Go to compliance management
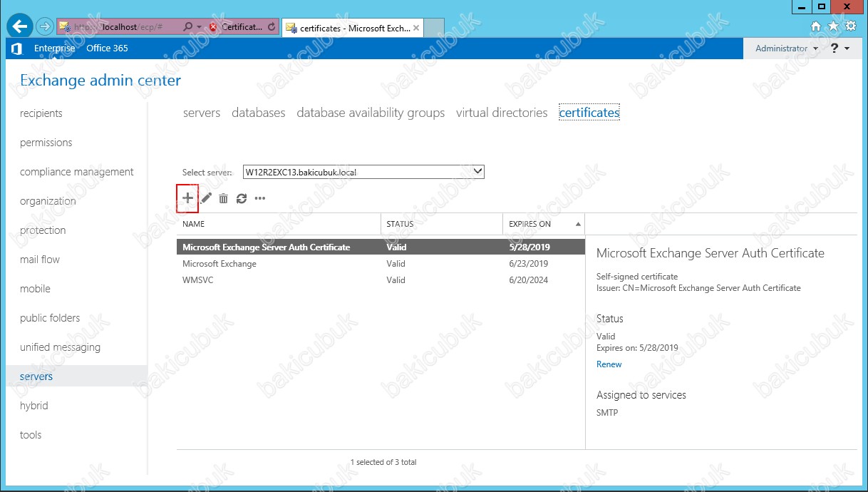868x492 pixels. tap(77, 172)
